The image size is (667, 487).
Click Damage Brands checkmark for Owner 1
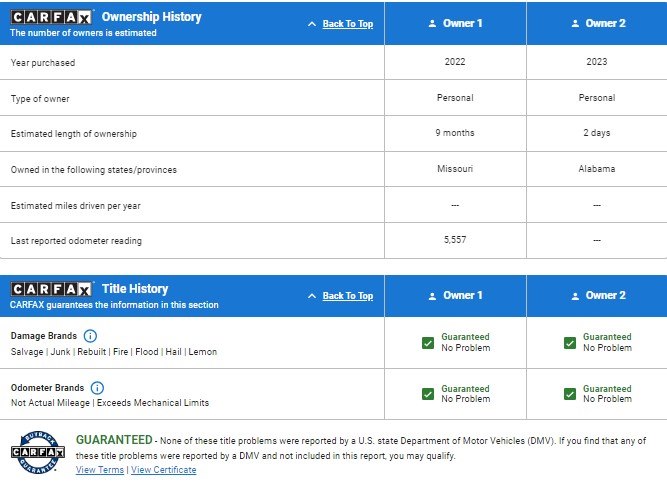428,343
